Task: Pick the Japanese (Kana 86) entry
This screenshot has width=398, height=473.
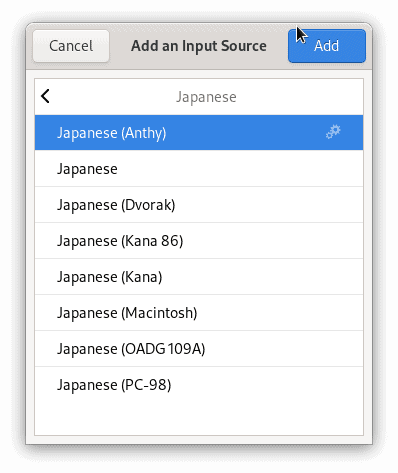Action: click(x=199, y=241)
